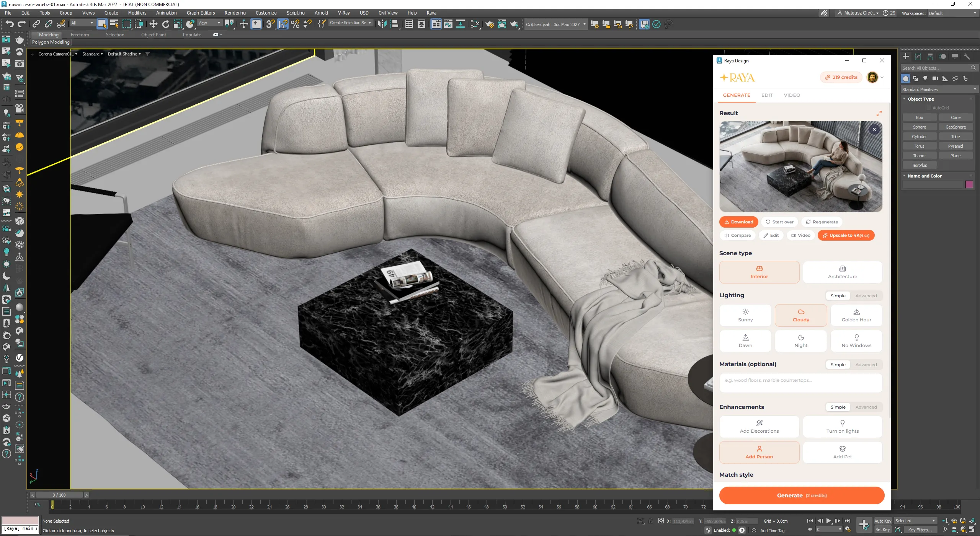The height and width of the screenshot is (536, 980).
Task: Open Standard Primitives dropdown
Action: point(939,89)
